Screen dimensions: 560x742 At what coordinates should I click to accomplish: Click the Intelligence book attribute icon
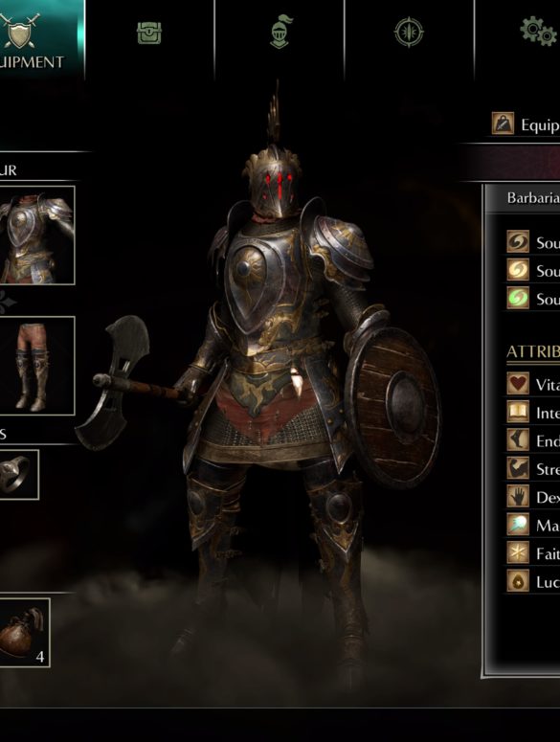(518, 412)
